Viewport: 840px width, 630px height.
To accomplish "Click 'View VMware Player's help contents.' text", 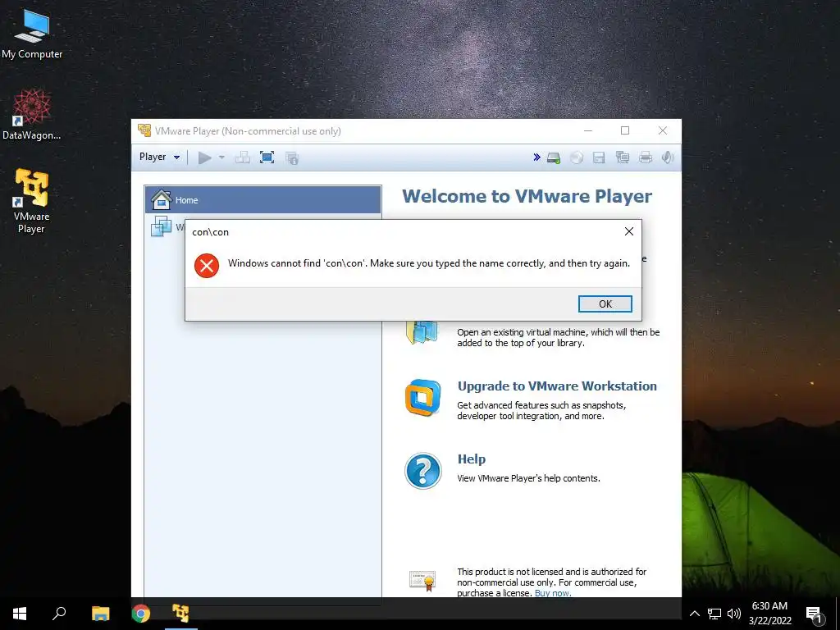I will (x=529, y=478).
